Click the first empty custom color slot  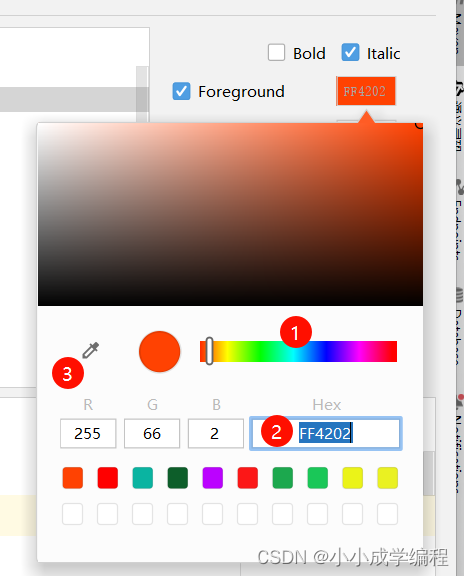pyautogui.click(x=72, y=514)
